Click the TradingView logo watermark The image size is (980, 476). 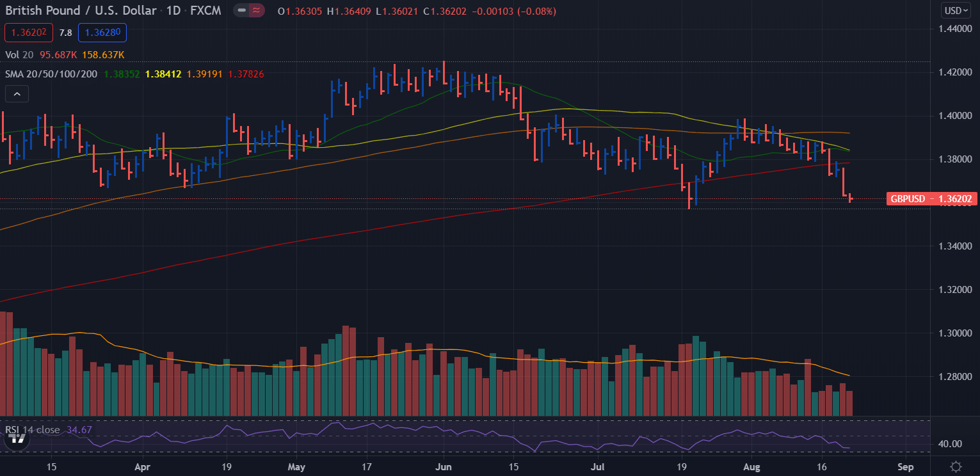(x=17, y=438)
